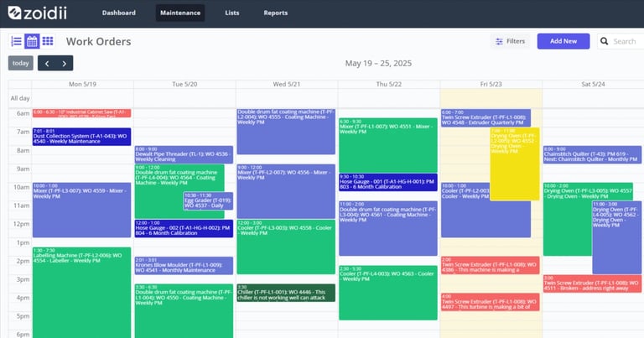This screenshot has width=644, height=338.
Task: Click the May 19 – 25, 2025 title
Action: [x=378, y=63]
